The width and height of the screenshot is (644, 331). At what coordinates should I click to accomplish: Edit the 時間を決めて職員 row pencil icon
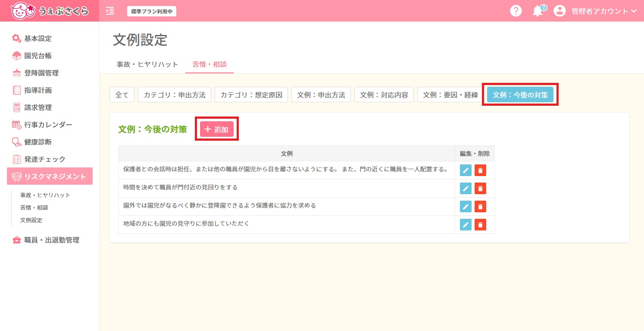466,189
